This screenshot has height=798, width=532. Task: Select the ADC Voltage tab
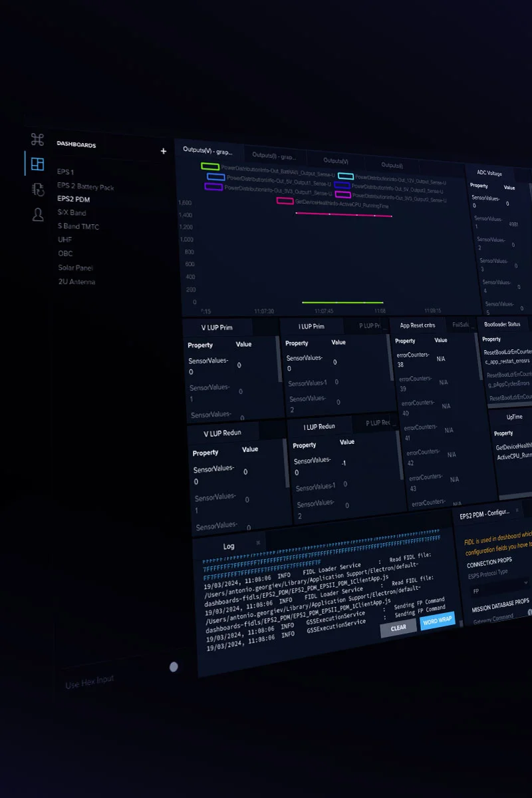pyautogui.click(x=489, y=173)
